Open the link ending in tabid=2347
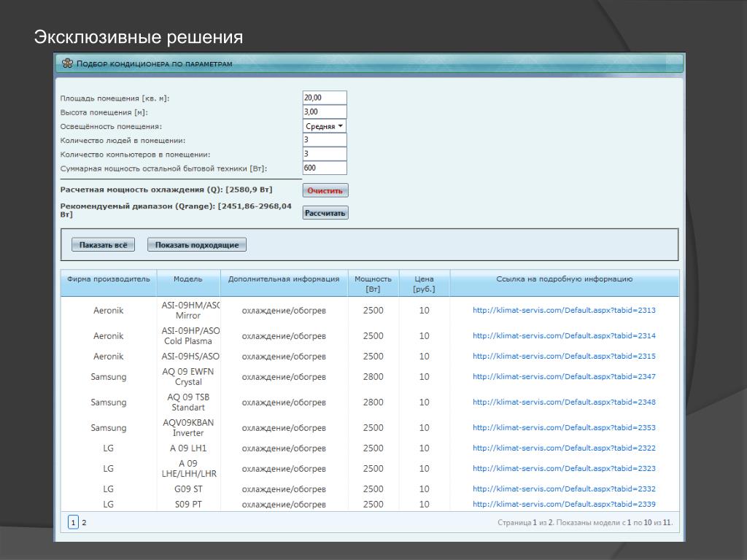 [564, 377]
